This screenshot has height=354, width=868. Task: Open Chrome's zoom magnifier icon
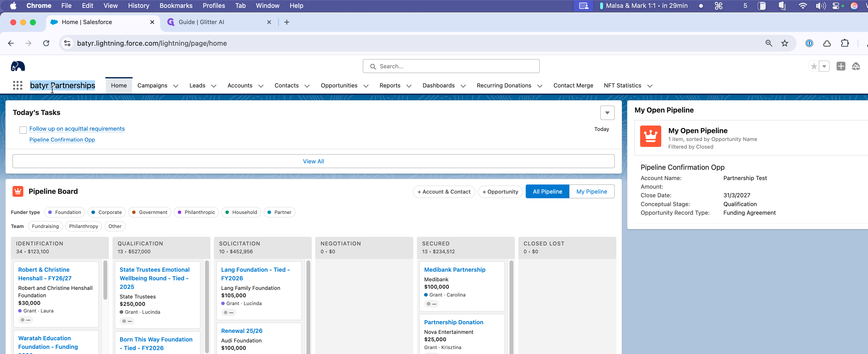769,43
